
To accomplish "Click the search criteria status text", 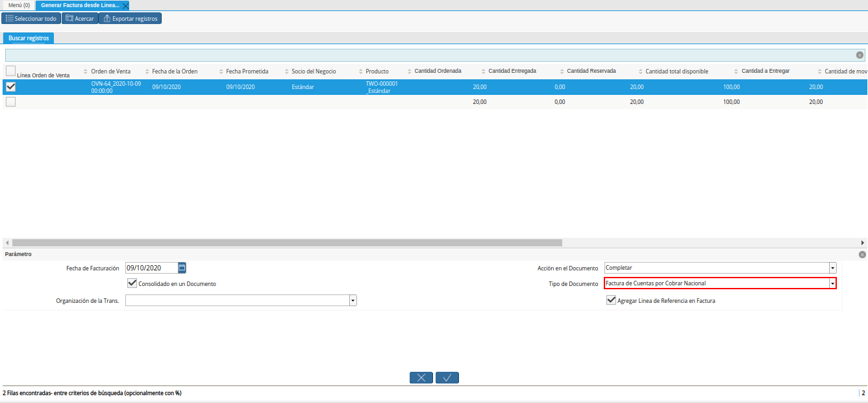I will (x=92, y=393).
